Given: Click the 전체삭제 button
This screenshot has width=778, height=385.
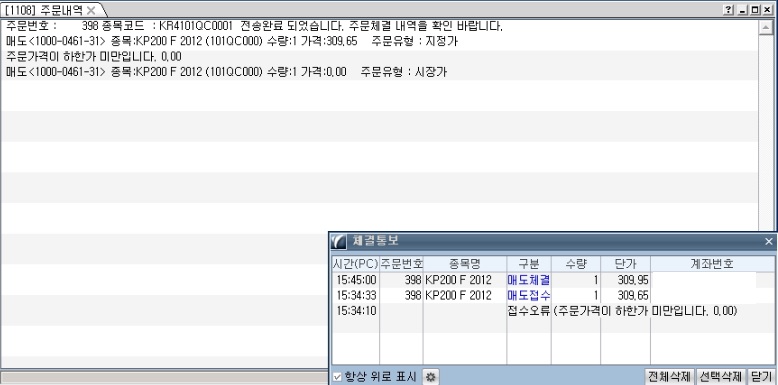Looking at the screenshot, I should coord(669,377).
